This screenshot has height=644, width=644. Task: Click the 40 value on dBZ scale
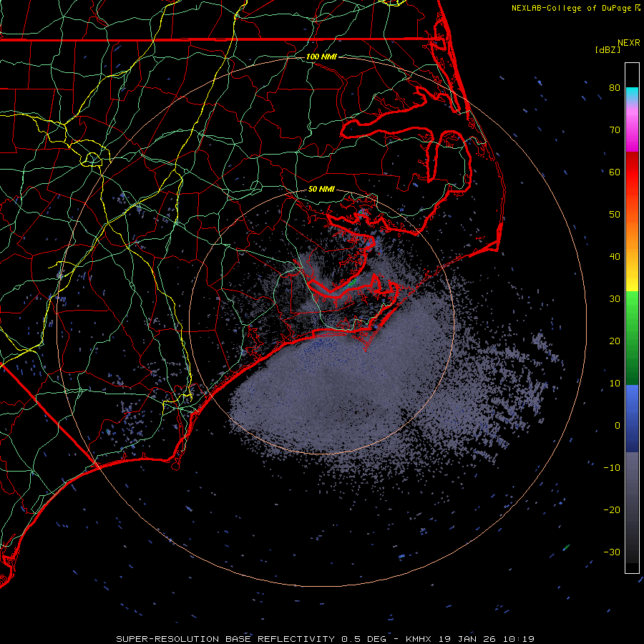click(x=615, y=257)
